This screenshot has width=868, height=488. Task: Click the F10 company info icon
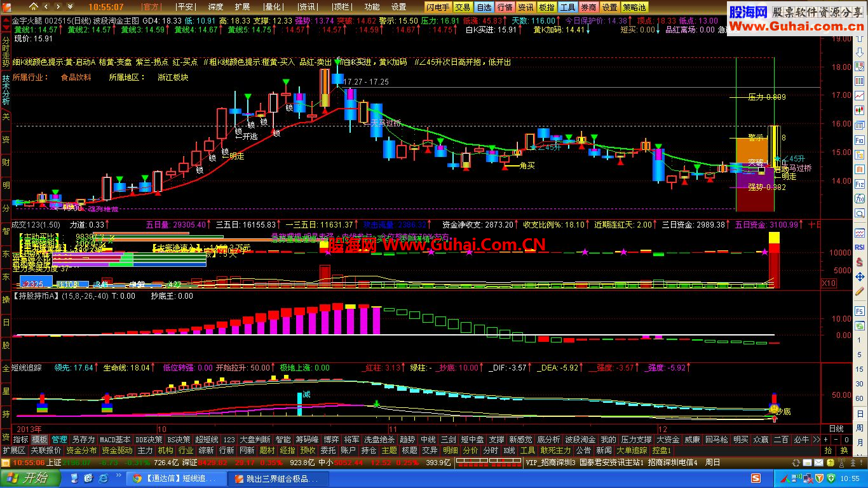[858, 140]
